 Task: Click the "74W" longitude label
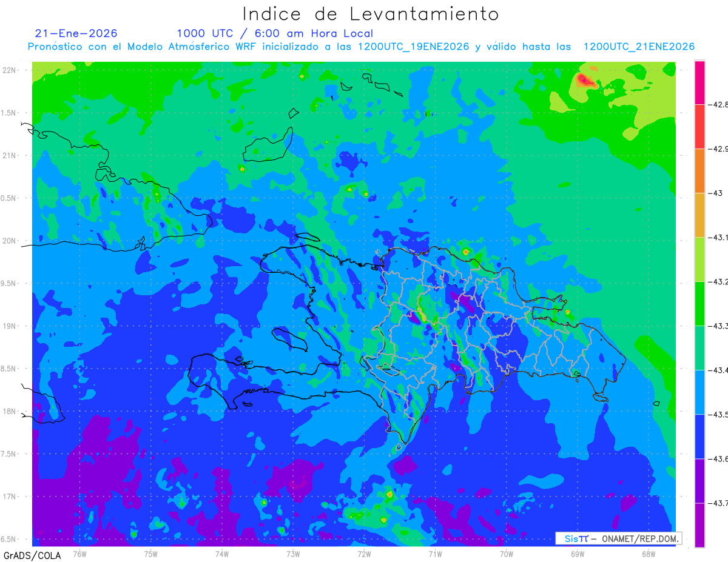(222, 553)
